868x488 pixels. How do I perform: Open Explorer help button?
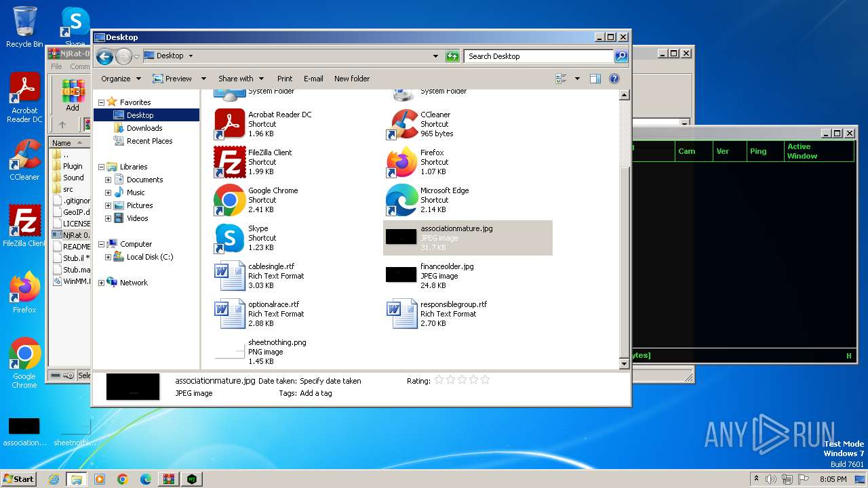[614, 79]
